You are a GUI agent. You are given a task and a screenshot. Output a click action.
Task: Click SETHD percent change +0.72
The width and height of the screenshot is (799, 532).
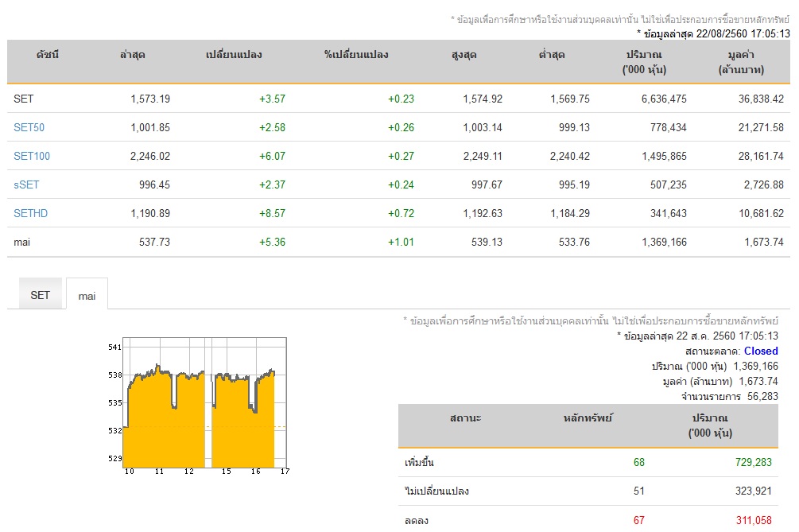coord(401,213)
